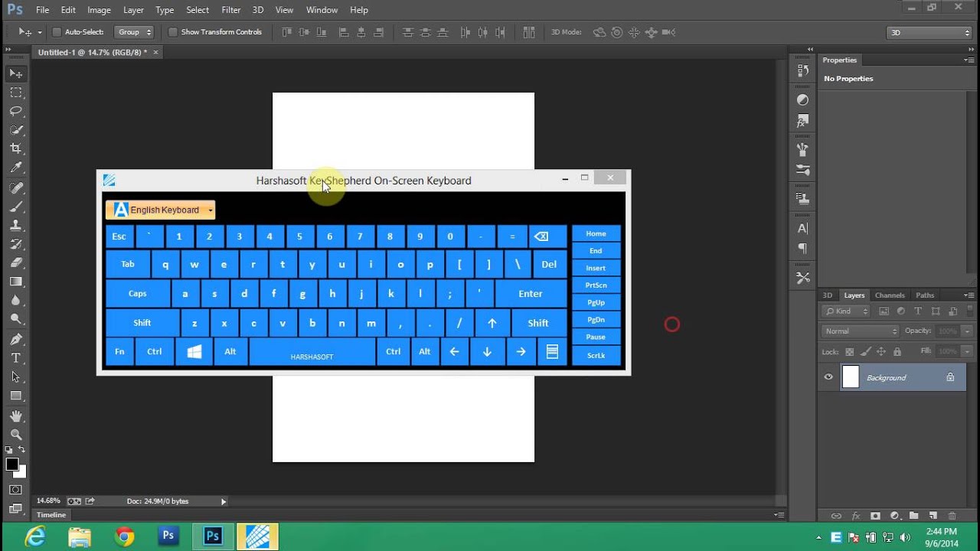980x551 pixels.
Task: Select the Hand tool
Action: pyautogui.click(x=15, y=416)
